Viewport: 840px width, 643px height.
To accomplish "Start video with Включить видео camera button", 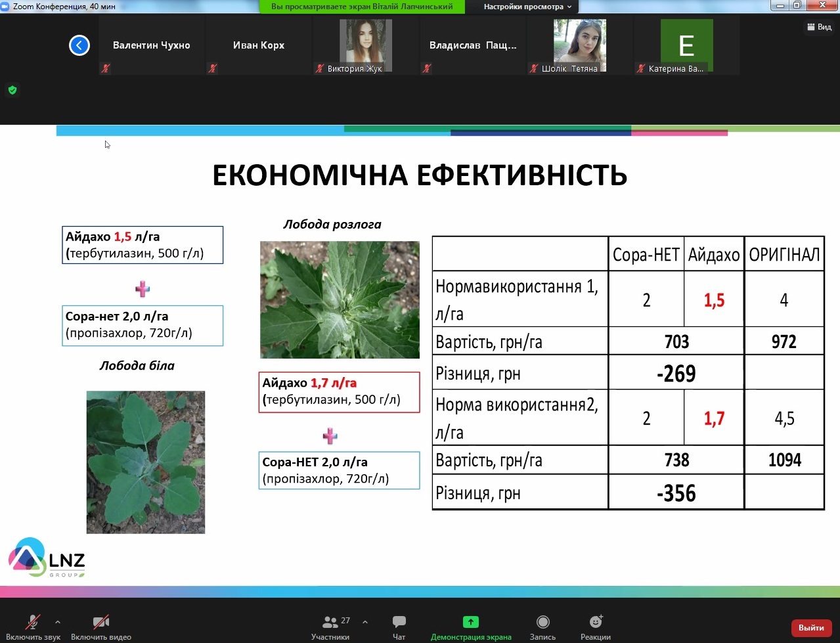I will [x=101, y=627].
